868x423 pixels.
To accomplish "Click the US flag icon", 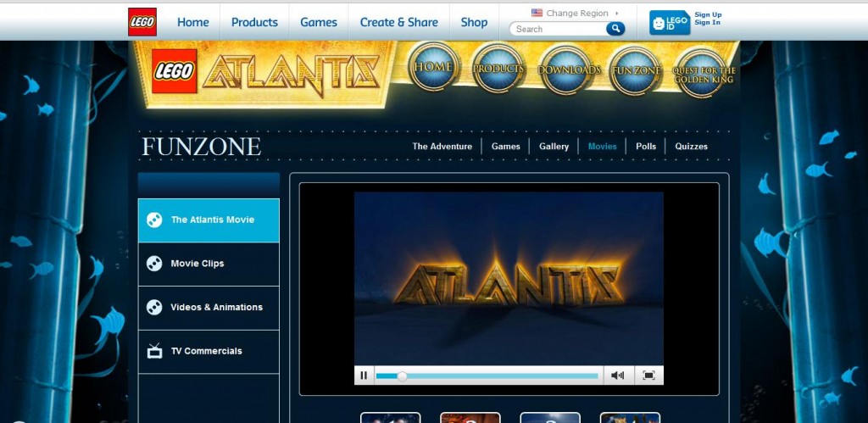I will (537, 13).
